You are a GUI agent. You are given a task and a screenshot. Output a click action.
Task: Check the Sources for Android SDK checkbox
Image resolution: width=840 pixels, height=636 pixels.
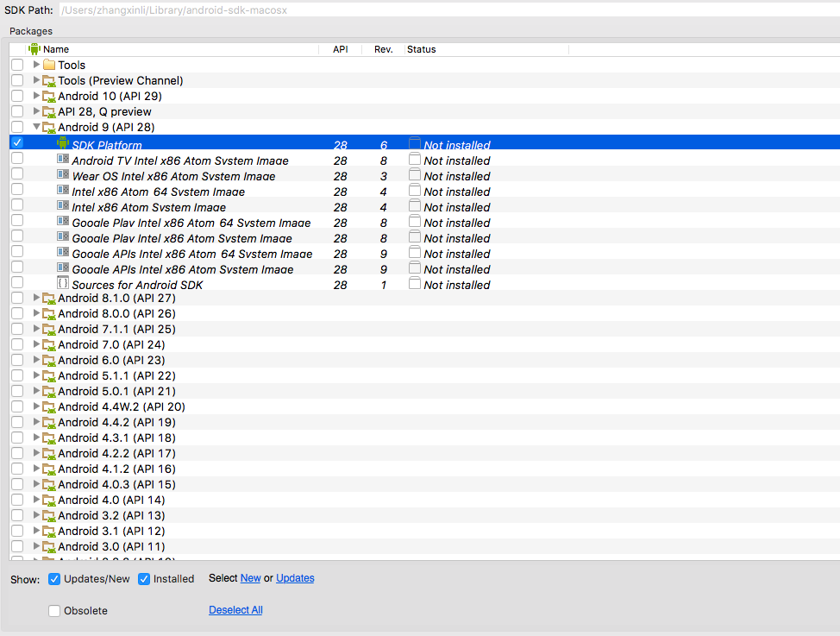17,282
